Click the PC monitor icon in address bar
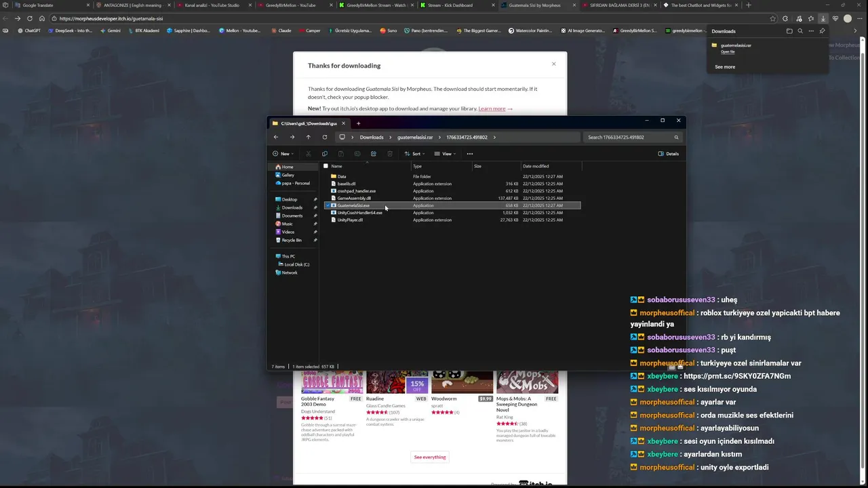 [x=342, y=137]
